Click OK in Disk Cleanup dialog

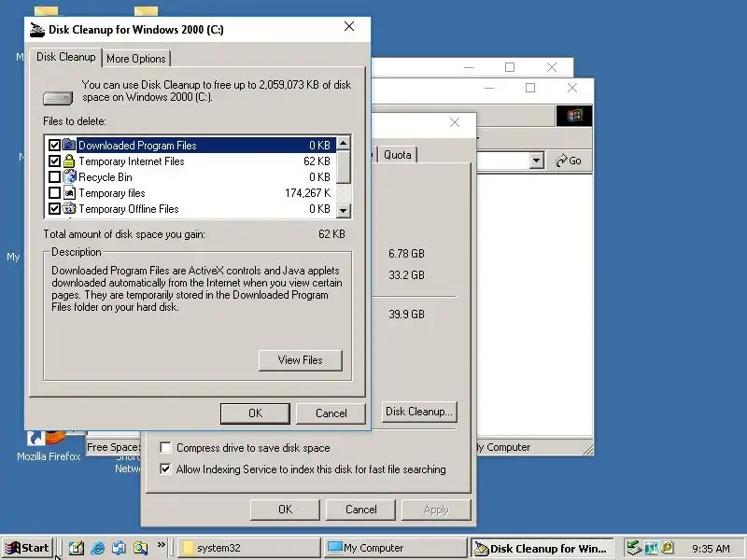tap(255, 413)
